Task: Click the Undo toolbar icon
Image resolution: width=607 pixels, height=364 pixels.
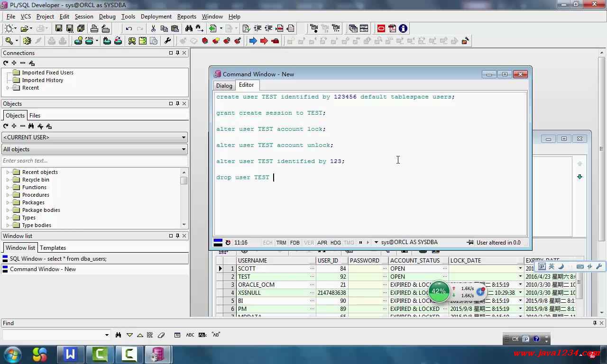Action: click(x=129, y=28)
